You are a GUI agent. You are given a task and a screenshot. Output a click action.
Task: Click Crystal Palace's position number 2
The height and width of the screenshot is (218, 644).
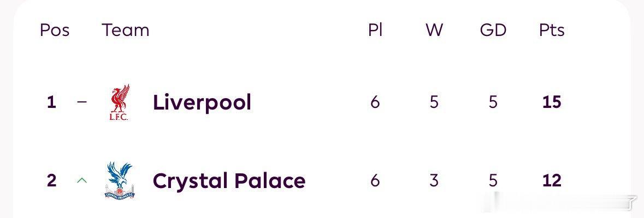pos(51,180)
